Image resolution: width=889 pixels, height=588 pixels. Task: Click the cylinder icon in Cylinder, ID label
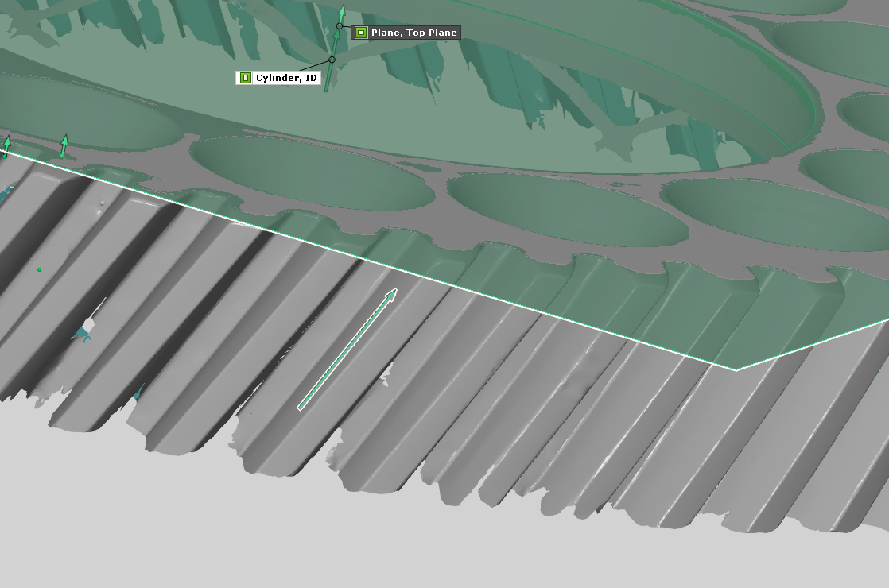(246, 78)
